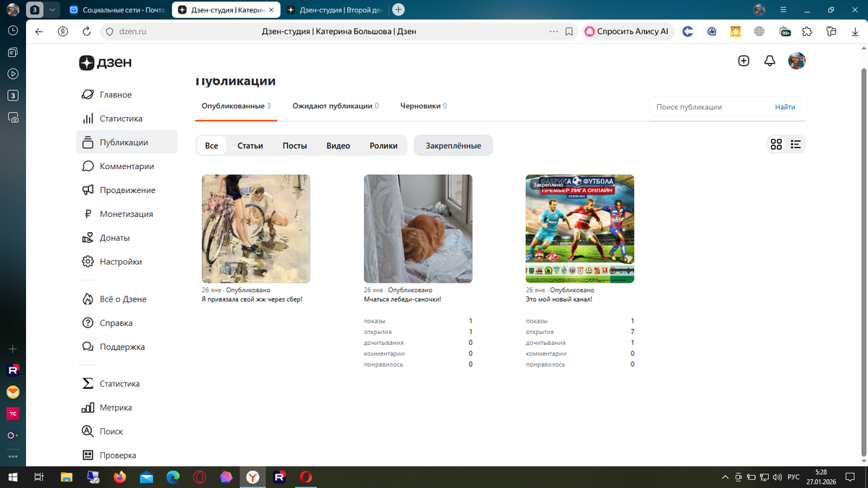The height and width of the screenshot is (488, 868).
Task: Open Поддержка chat item
Action: coord(122,347)
